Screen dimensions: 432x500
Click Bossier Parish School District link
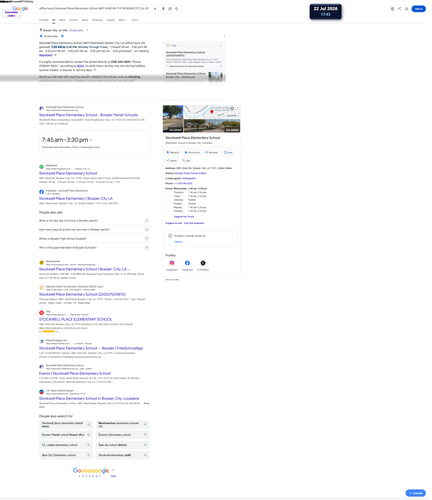(x=190, y=173)
